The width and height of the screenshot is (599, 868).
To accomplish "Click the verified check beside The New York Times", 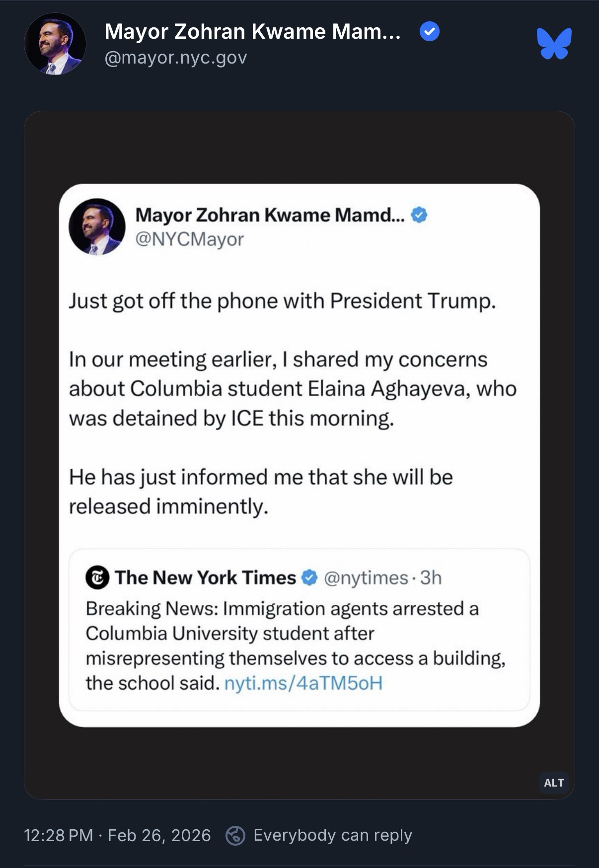I will (x=309, y=578).
